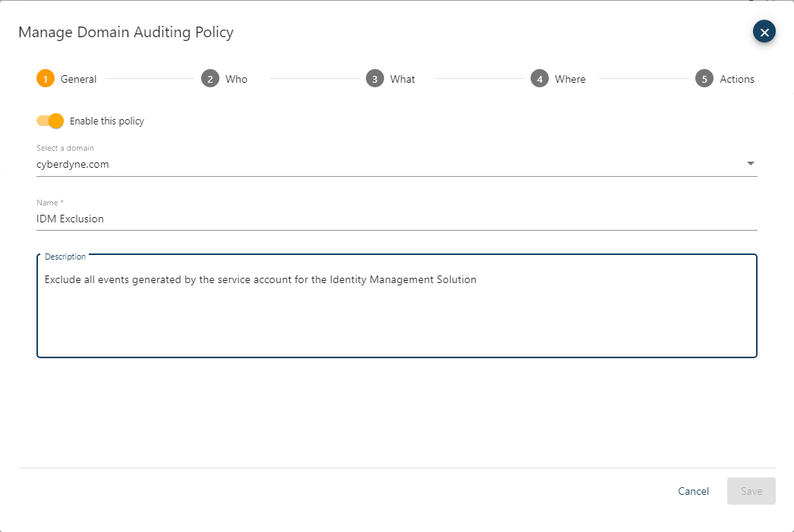Click the number 4 step circle

pos(540,79)
